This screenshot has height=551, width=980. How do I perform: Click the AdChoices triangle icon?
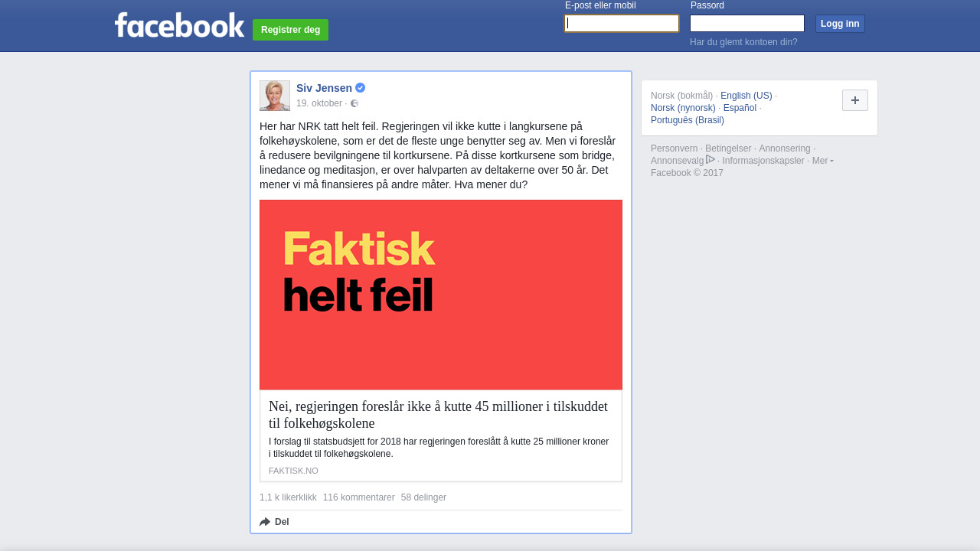tap(710, 159)
